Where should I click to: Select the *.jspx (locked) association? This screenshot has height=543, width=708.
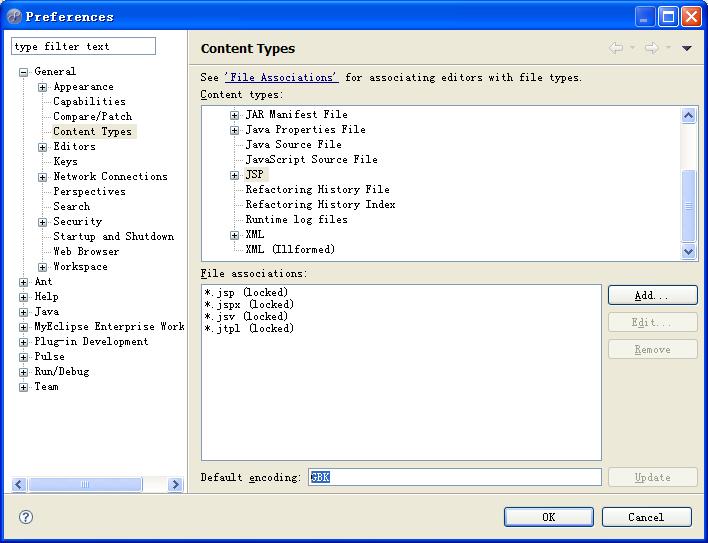point(249,305)
